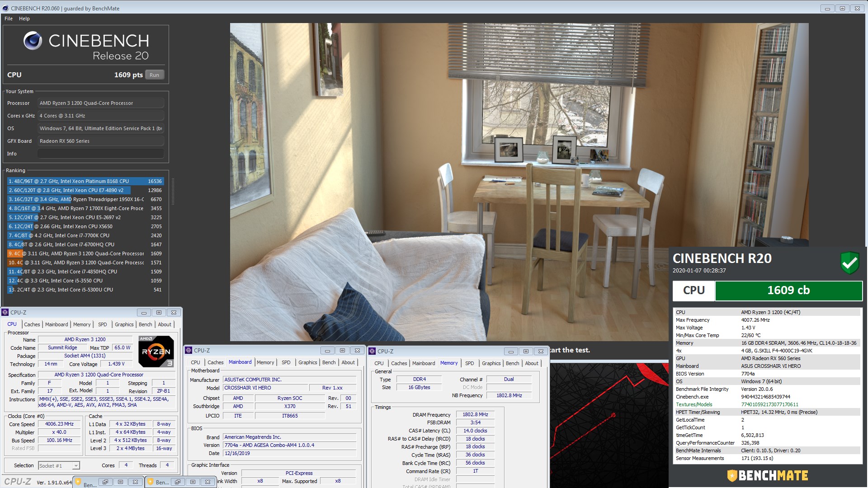Select ranking row Intel Xeon CPU X5650
The height and width of the screenshot is (488, 868).
click(85, 226)
